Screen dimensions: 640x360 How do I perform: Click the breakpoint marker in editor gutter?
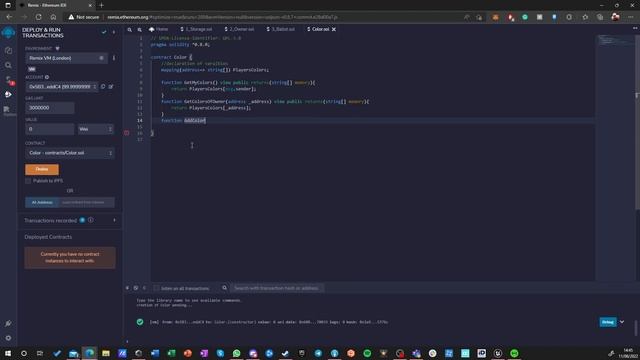(127, 133)
